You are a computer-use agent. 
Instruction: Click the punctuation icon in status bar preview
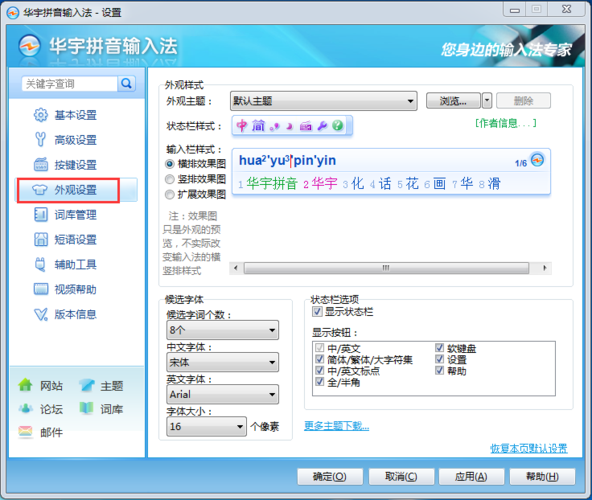click(x=274, y=127)
